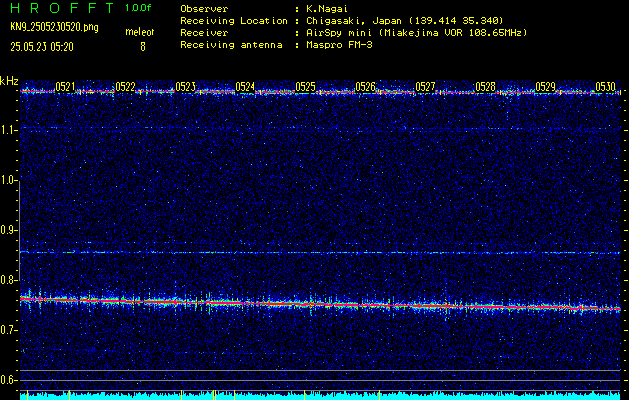Click the filename KN9_2505230520.png

[54, 27]
